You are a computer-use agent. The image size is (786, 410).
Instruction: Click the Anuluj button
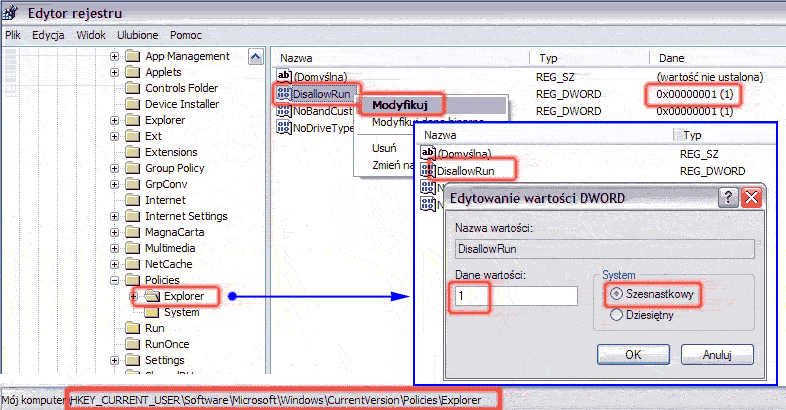click(716, 354)
